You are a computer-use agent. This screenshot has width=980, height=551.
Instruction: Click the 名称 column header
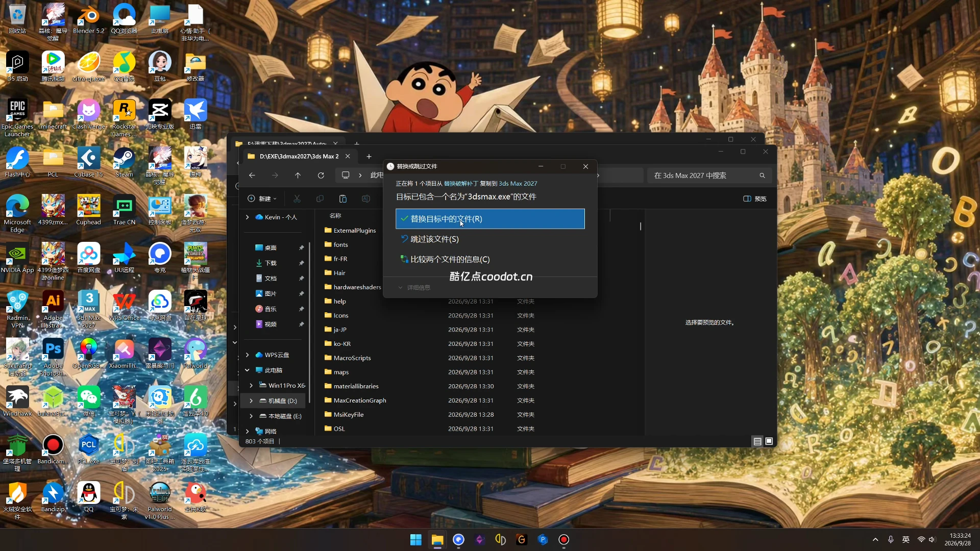(335, 216)
